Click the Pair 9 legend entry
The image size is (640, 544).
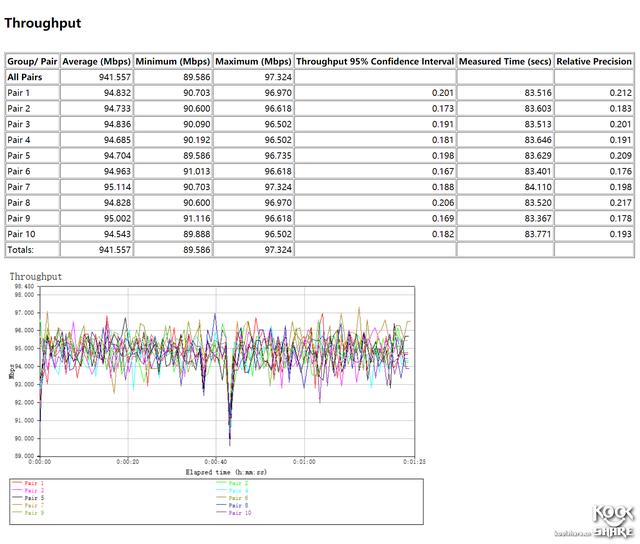(35, 513)
